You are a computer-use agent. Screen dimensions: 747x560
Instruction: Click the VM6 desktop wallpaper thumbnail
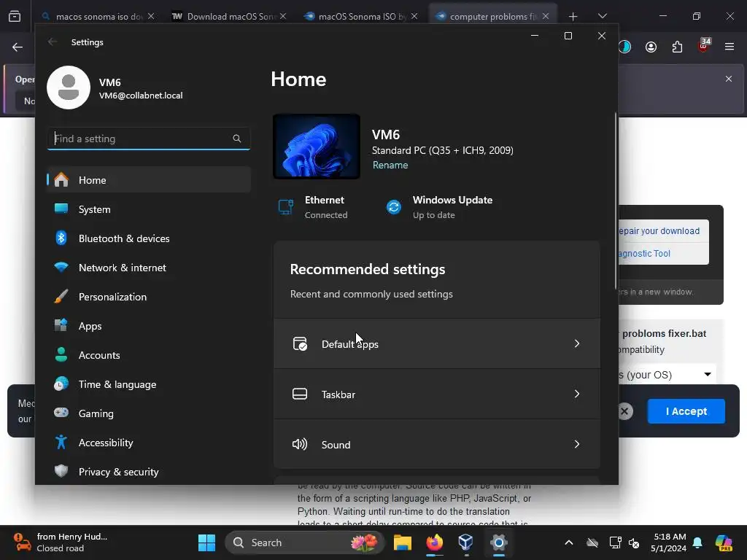point(317,146)
